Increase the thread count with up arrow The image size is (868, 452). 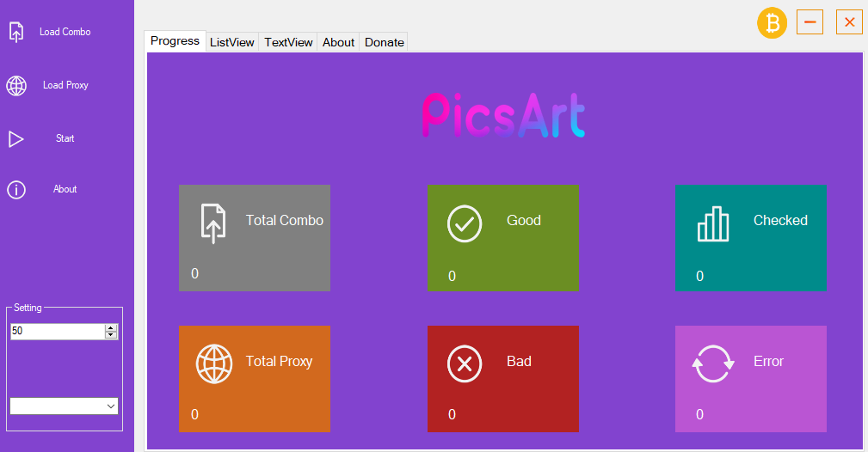click(111, 328)
